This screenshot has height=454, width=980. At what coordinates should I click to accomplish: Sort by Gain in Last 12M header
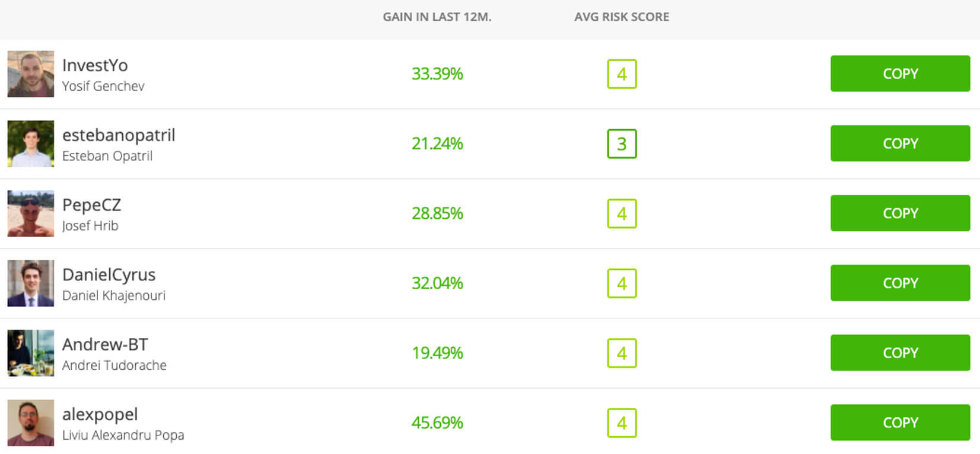click(437, 17)
